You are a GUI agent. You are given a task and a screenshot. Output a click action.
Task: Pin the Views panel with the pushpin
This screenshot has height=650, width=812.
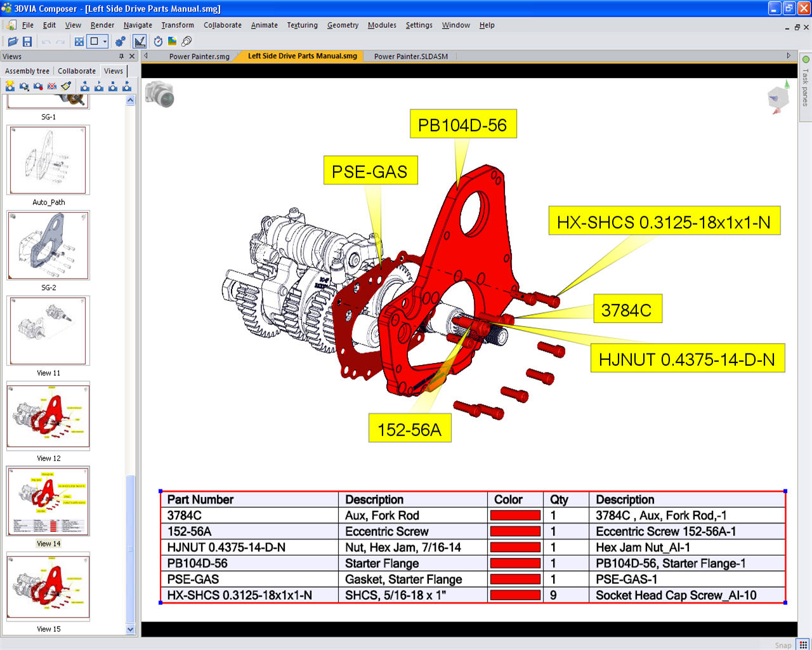click(x=121, y=56)
